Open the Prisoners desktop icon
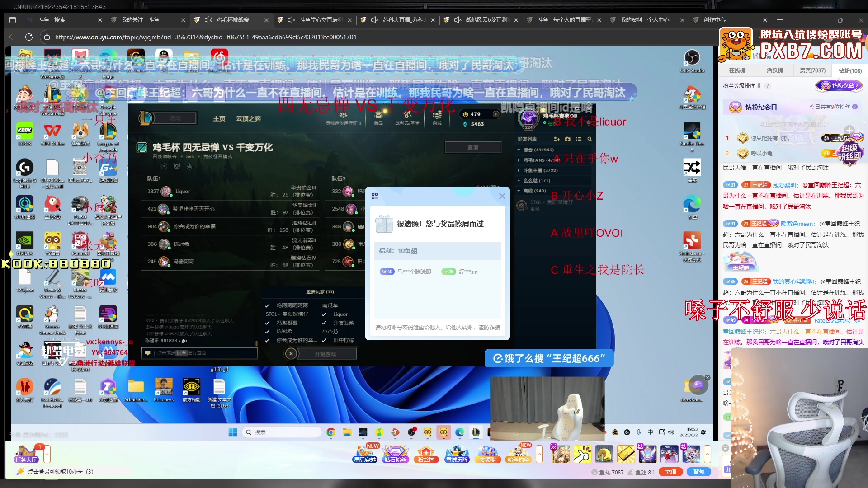The width and height of the screenshot is (868, 488). pyautogui.click(x=164, y=390)
